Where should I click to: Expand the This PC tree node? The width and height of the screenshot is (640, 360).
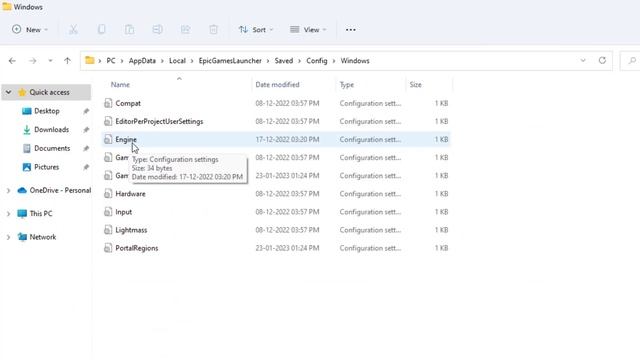pos(8,214)
